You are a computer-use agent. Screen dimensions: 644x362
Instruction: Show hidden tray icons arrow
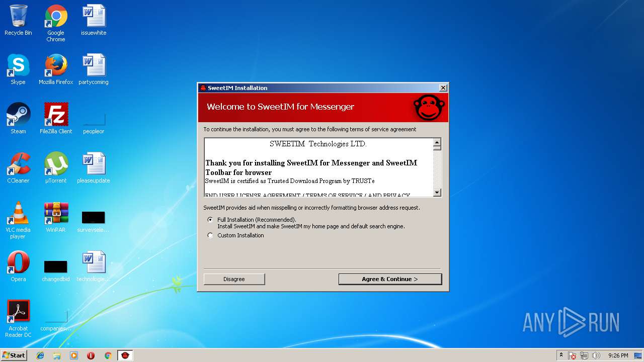click(x=561, y=355)
